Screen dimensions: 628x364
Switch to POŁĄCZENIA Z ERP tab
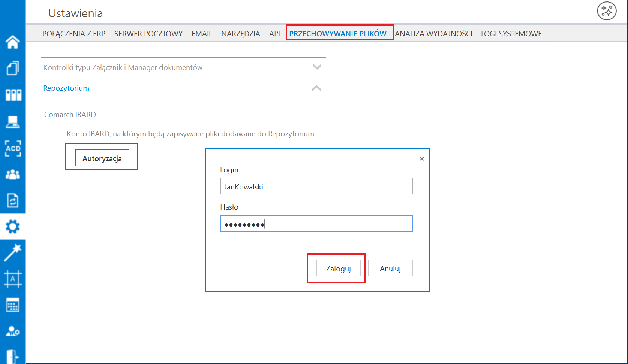pos(74,34)
